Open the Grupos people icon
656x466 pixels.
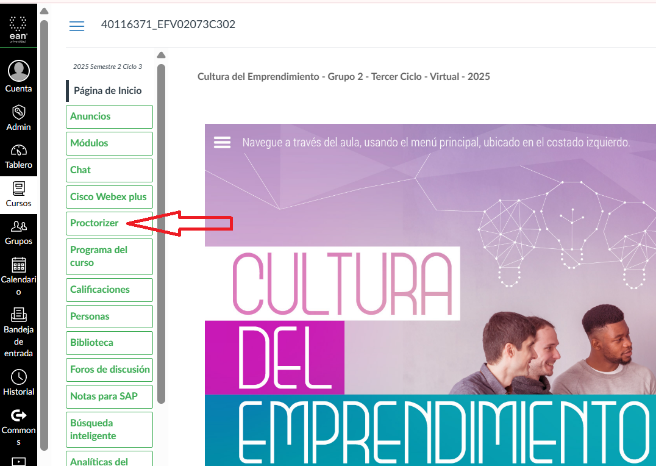(x=18, y=227)
